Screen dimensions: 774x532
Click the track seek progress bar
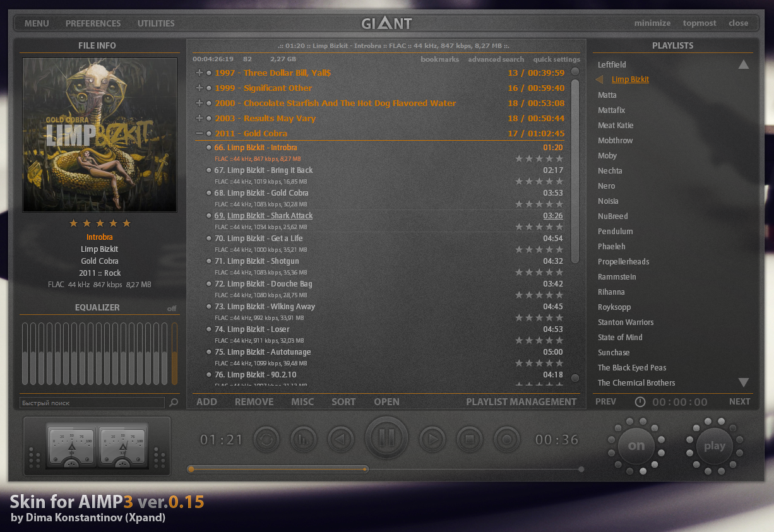coord(386,469)
